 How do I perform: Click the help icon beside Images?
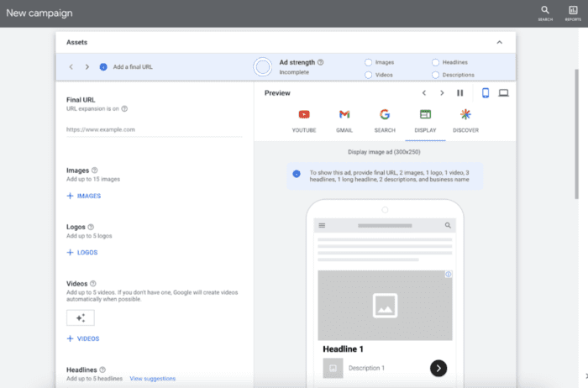pyautogui.click(x=94, y=170)
